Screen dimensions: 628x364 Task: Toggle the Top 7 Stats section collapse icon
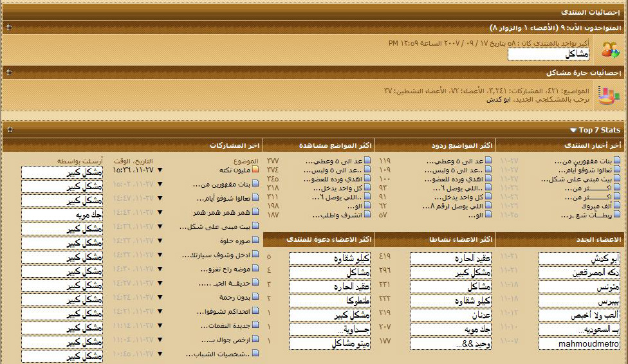pos(9,130)
